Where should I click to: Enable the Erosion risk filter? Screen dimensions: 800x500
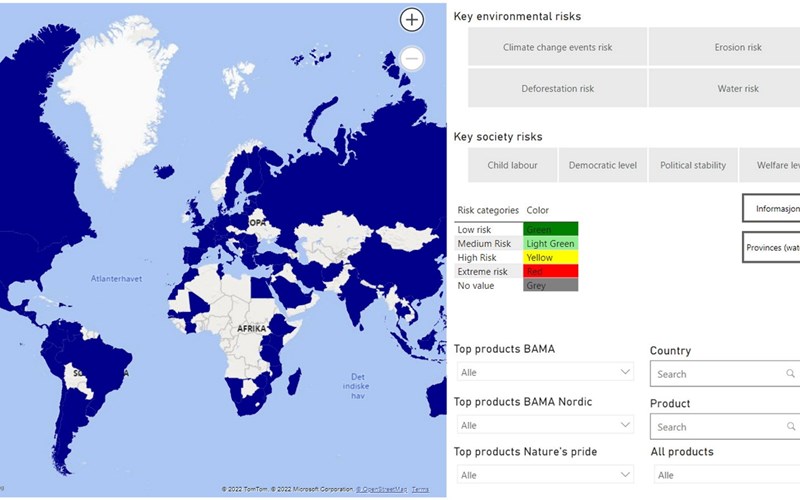pyautogui.click(x=737, y=47)
